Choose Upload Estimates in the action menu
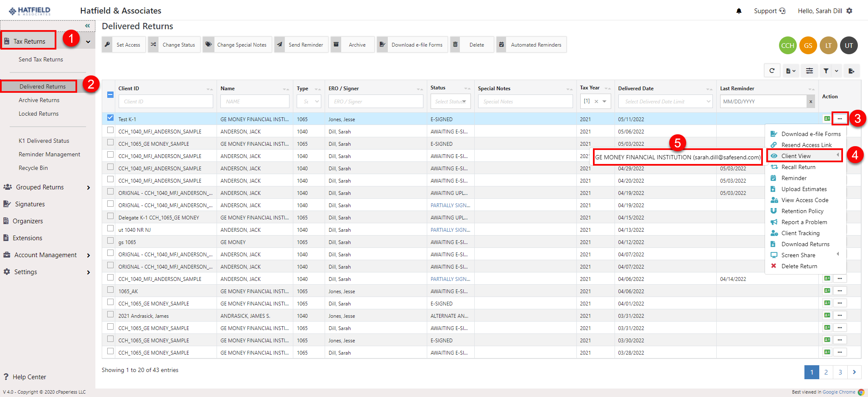This screenshot has width=868, height=397. click(804, 189)
